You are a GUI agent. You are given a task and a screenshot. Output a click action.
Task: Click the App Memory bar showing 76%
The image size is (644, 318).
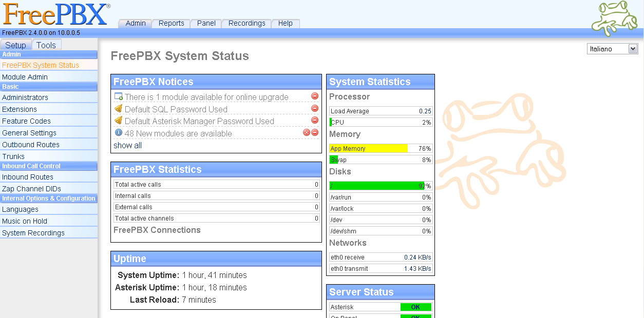coord(381,149)
